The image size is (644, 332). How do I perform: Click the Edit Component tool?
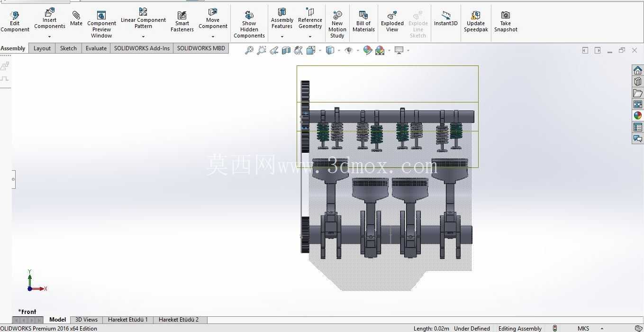[15, 22]
